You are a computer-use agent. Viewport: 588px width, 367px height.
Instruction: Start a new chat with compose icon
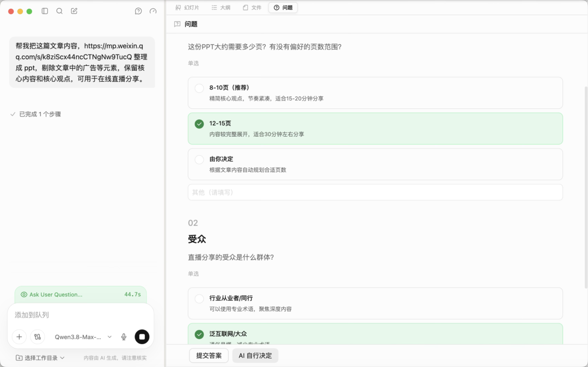click(x=74, y=11)
